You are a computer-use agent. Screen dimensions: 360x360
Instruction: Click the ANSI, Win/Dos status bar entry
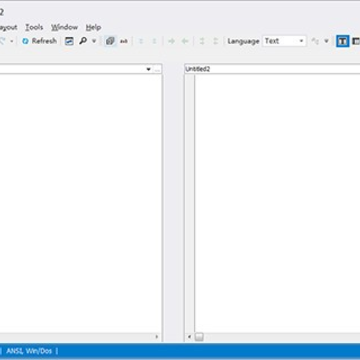tap(29, 351)
